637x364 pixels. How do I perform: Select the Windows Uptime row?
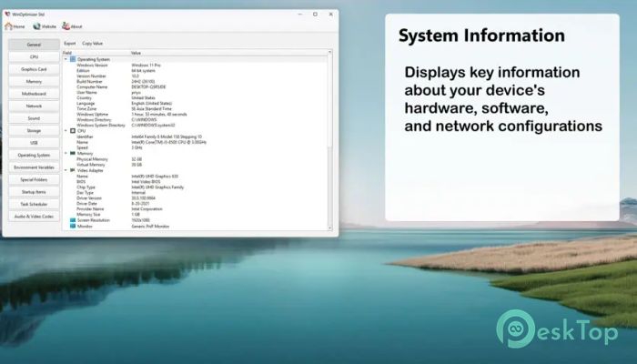pos(195,115)
